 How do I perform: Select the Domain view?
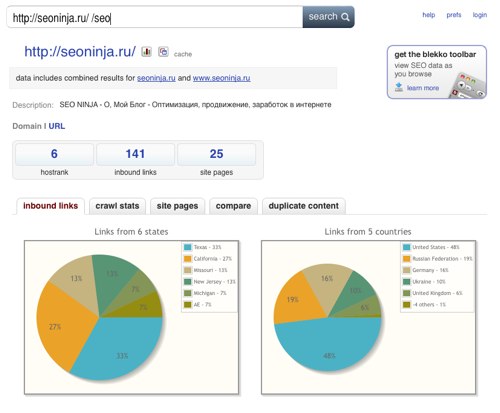[27, 126]
